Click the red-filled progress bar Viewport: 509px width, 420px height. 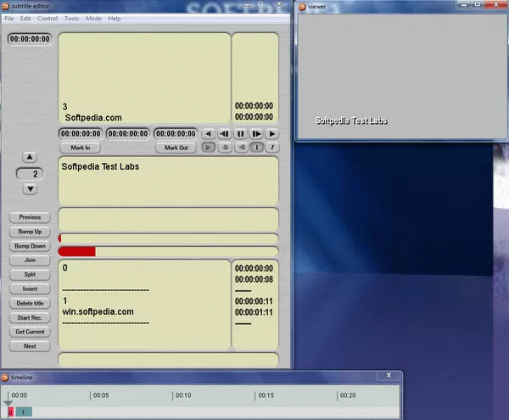pos(168,251)
